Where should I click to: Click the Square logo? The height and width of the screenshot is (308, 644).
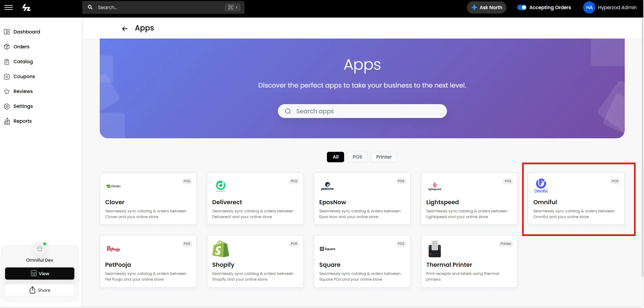coord(328,249)
